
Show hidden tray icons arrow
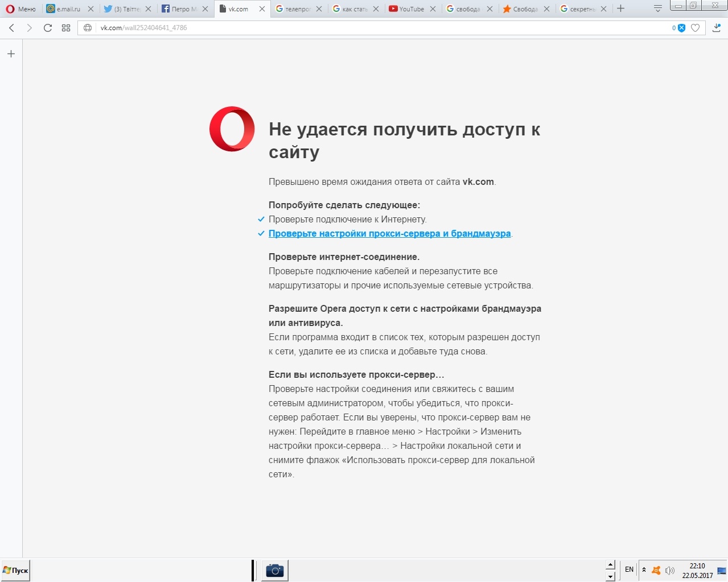(x=644, y=570)
